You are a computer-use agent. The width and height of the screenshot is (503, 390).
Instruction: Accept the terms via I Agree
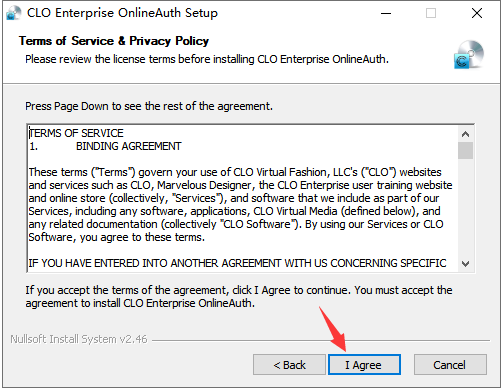[364, 365]
